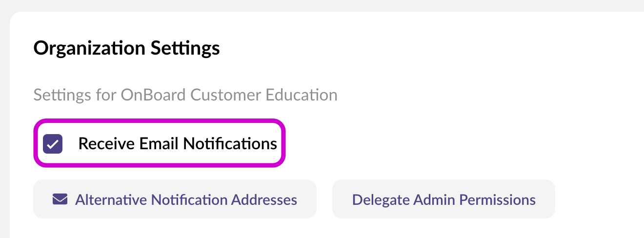Delegate admin permissions to another user
Screen dimensions: 644x238
pos(443,199)
